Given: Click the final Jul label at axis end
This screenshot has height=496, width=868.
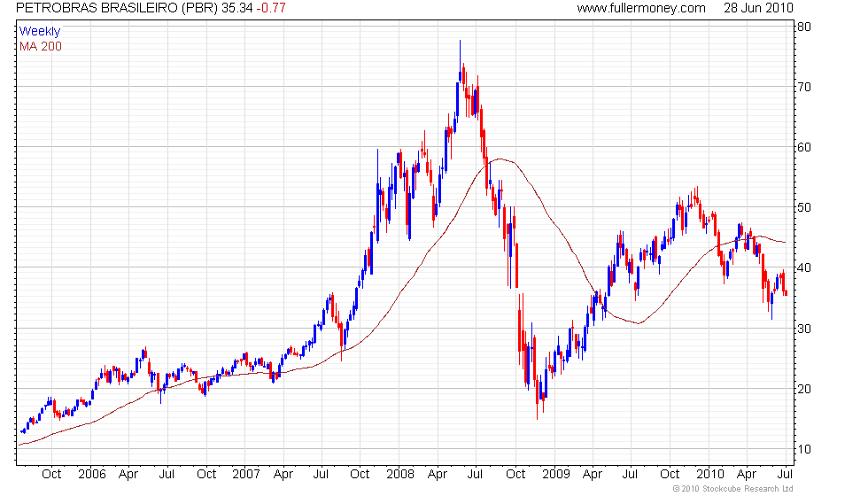Looking at the screenshot, I should click(x=785, y=475).
